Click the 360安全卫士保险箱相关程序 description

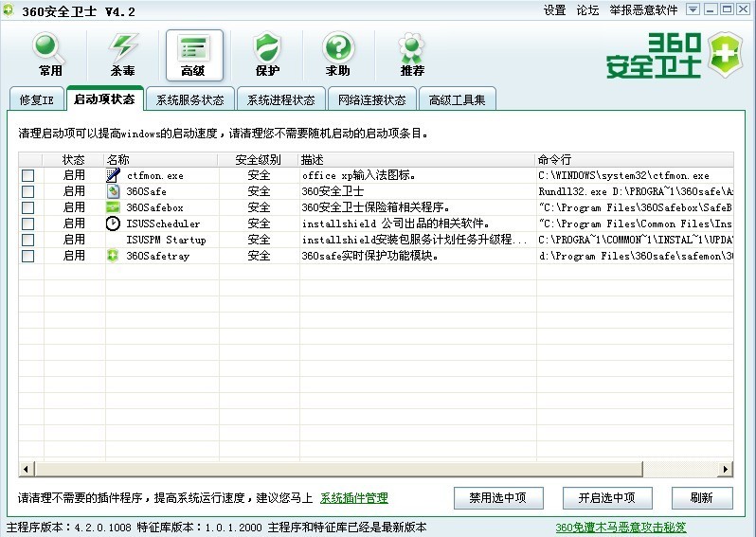[x=375, y=207]
